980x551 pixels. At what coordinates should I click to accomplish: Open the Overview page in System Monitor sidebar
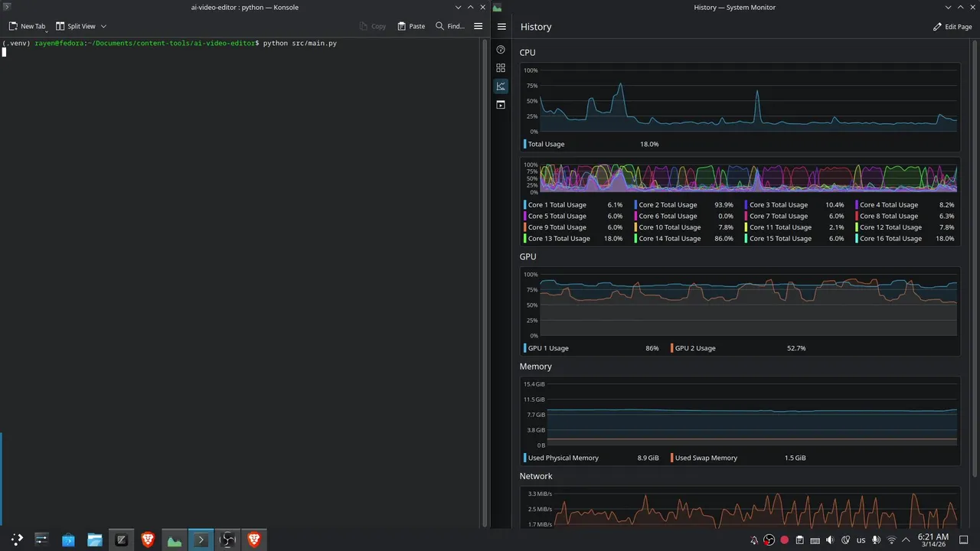(x=501, y=50)
